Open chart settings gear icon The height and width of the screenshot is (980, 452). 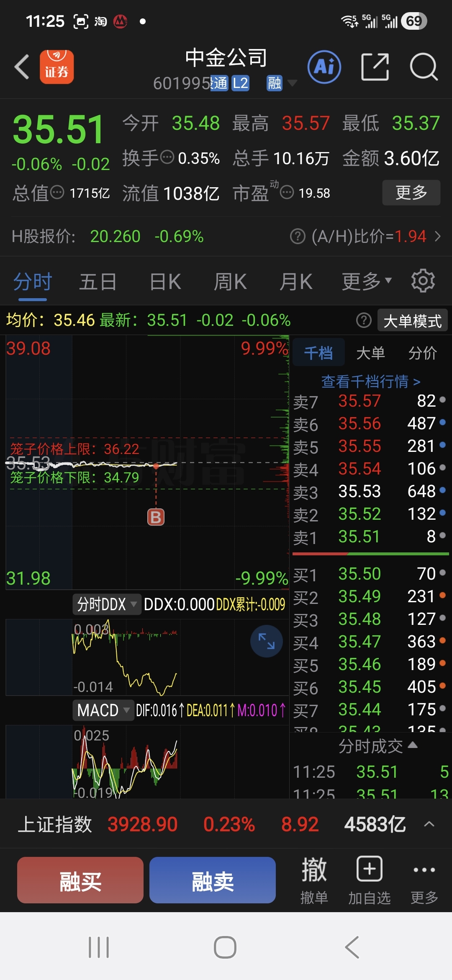pyautogui.click(x=423, y=281)
